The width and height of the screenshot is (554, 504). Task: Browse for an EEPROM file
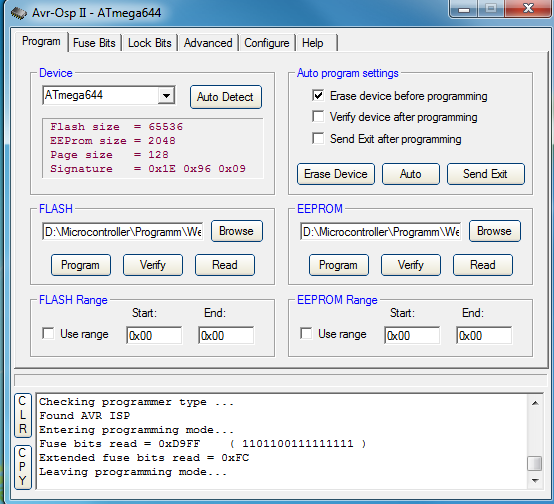coord(495,231)
